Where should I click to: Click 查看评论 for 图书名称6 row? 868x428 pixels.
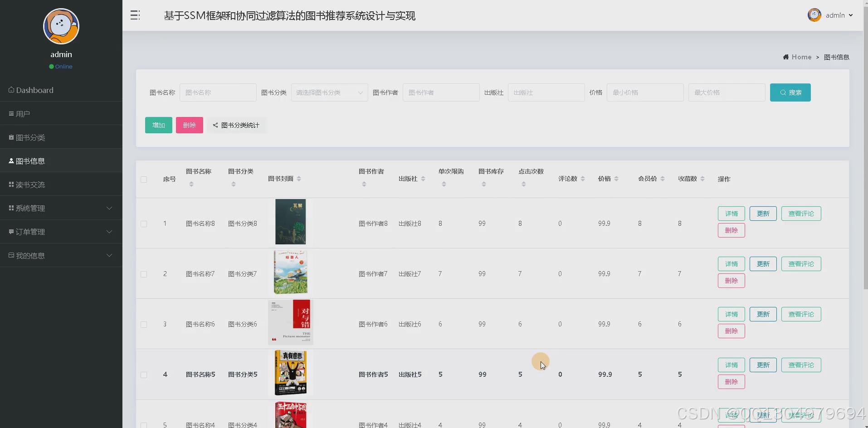click(x=801, y=314)
